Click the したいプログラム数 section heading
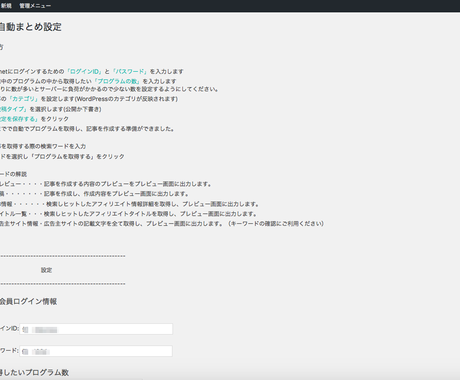 coord(34,373)
